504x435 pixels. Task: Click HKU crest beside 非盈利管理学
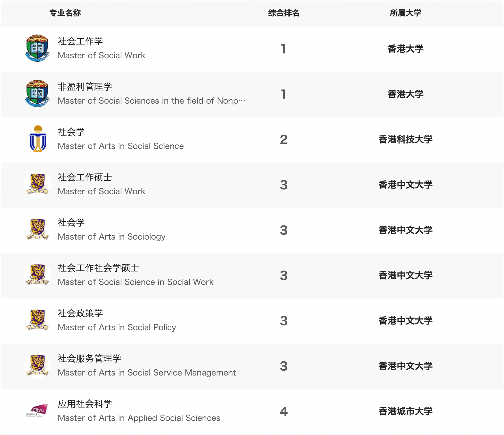pos(37,93)
